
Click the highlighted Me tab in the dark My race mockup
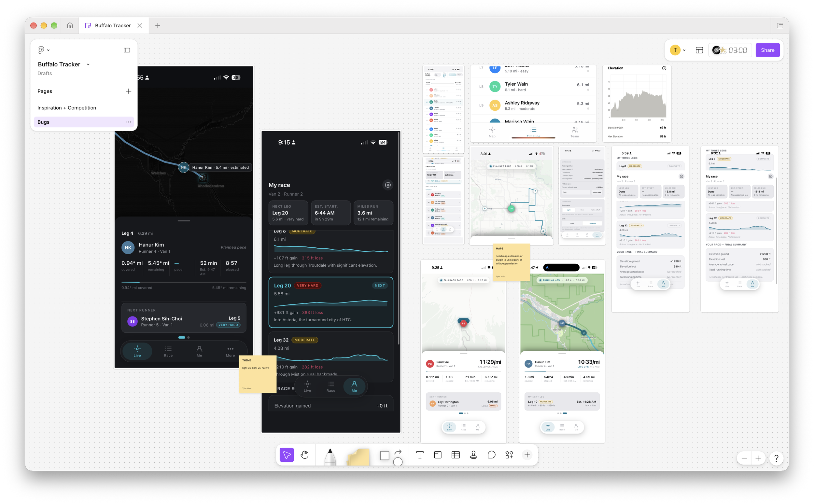tap(354, 387)
